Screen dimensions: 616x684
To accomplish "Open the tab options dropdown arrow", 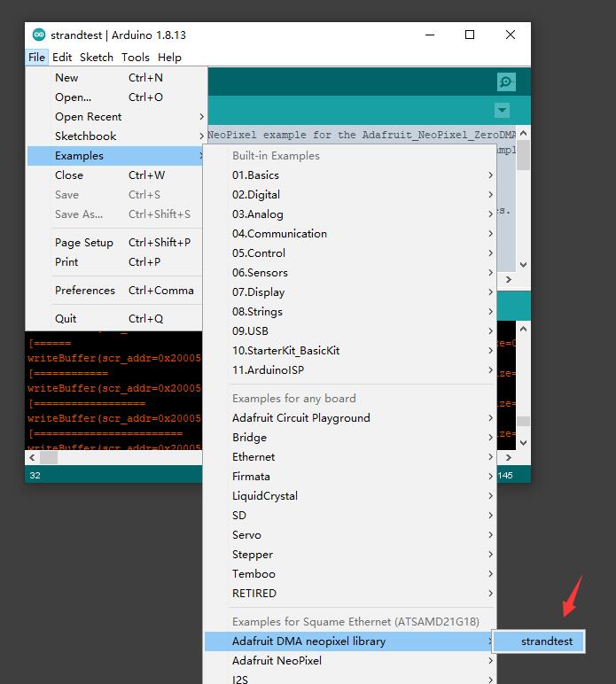I will click(503, 110).
